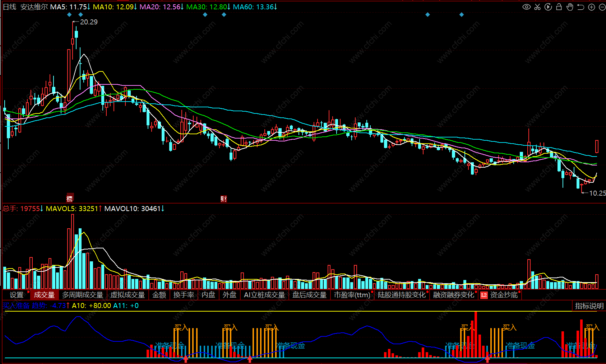Switch to the 多周期成交量 tab
Screen dimensions: 606x364
click(83, 295)
